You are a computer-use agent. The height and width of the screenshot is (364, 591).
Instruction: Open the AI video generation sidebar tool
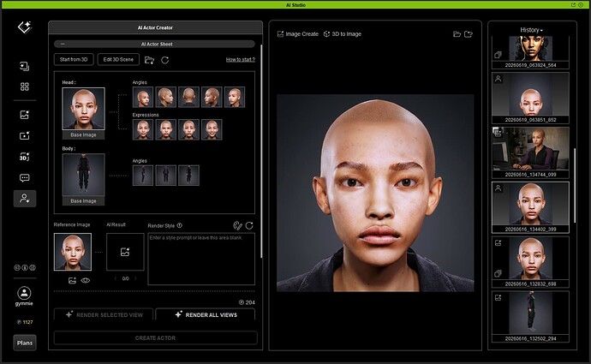pyautogui.click(x=25, y=135)
